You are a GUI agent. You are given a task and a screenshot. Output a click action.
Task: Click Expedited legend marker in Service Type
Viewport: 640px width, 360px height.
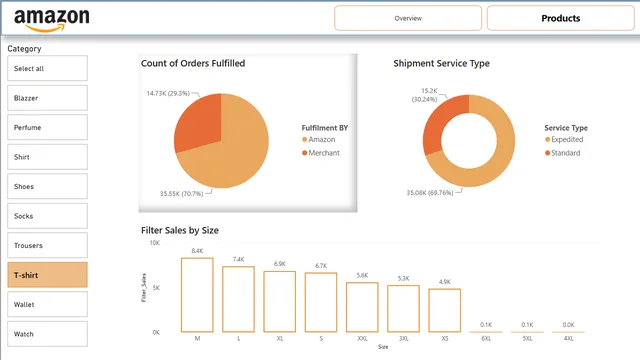click(547, 140)
